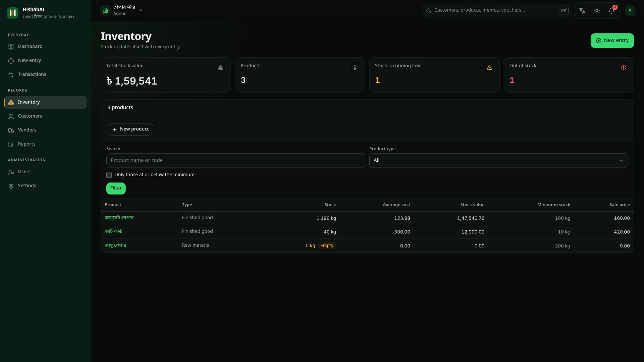Click the ⌘K shortcut badge in search
Image resolution: width=644 pixels, height=362 pixels.
tap(563, 10)
